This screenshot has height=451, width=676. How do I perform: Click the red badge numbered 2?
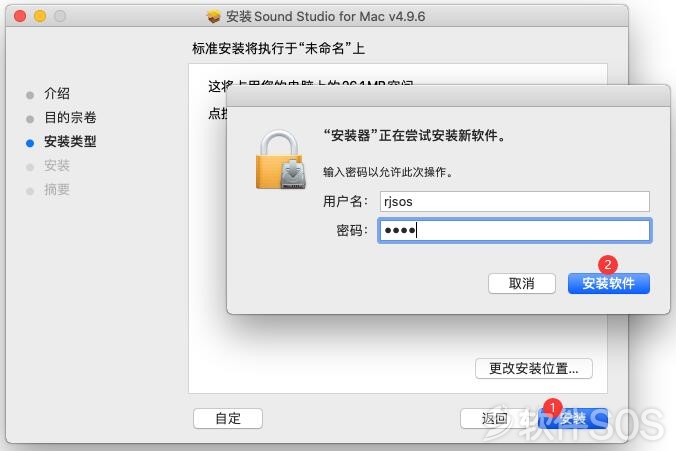[x=607, y=264]
